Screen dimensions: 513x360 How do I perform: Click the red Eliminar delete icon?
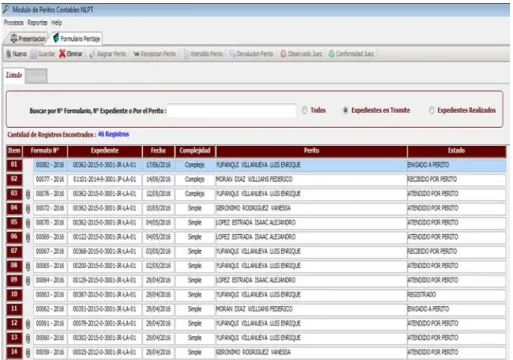tap(62, 54)
